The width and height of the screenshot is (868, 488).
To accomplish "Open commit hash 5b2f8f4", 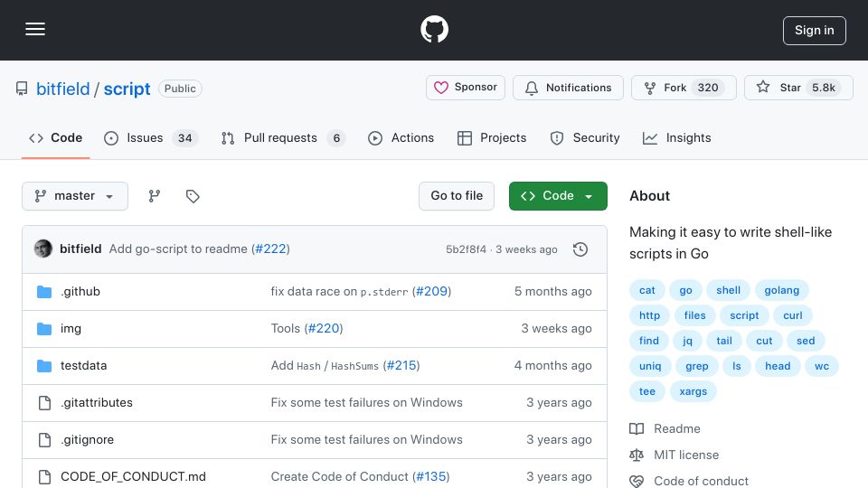I will click(x=467, y=249).
